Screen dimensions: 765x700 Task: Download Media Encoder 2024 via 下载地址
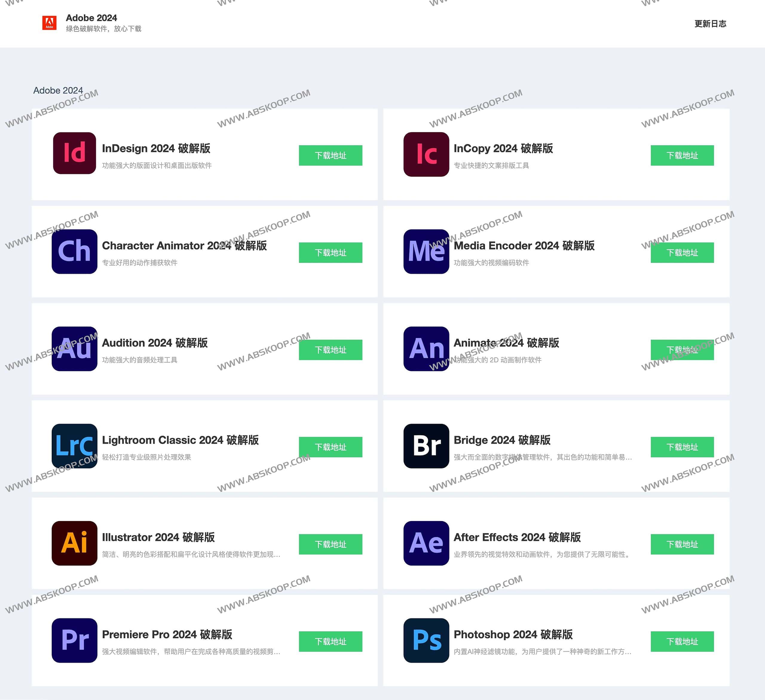[x=682, y=253]
